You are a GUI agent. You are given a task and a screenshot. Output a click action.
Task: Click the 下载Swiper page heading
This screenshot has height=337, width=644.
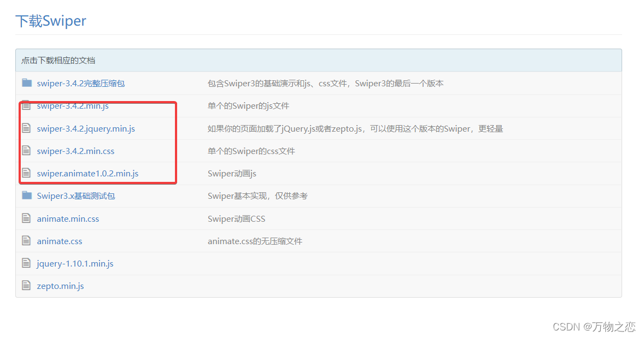(x=51, y=21)
